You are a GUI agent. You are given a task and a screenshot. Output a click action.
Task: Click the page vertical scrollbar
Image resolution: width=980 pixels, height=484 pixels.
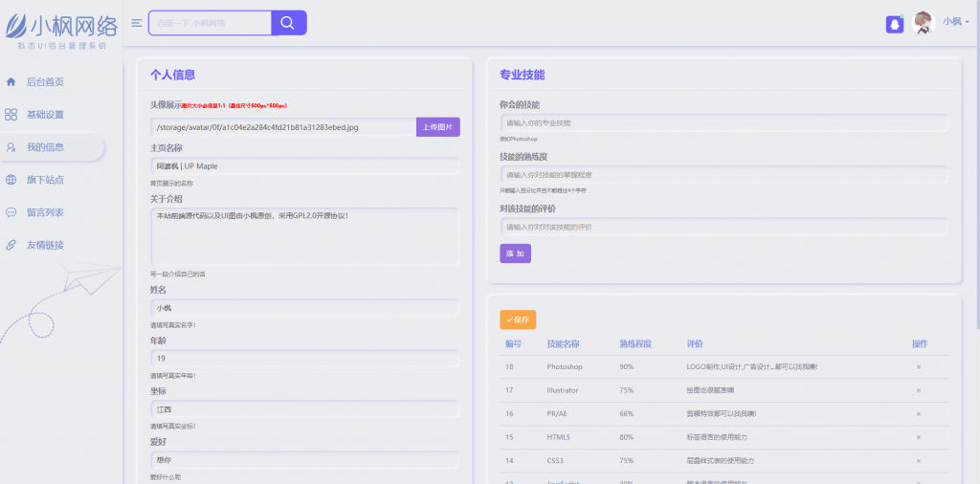[977, 165]
